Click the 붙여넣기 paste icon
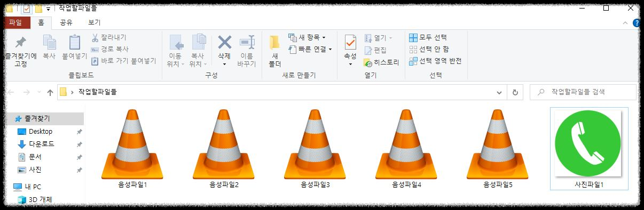Image resolution: width=644 pixels, height=210 pixels. tap(75, 42)
